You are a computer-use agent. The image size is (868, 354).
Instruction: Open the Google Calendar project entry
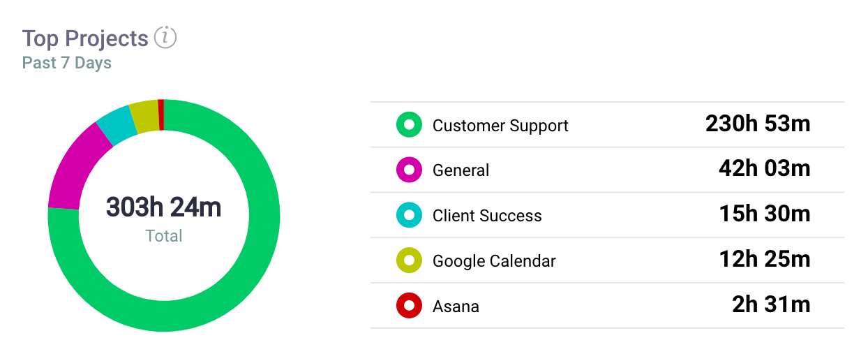[x=607, y=260]
